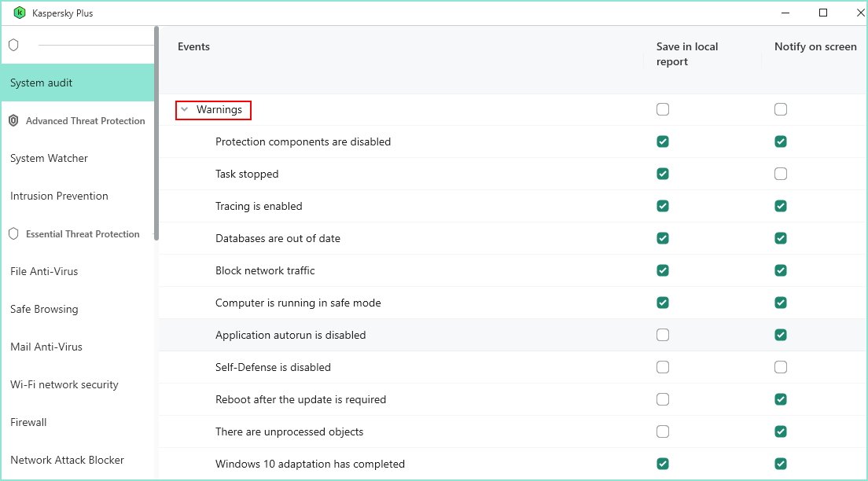Open Network Attack Blocker settings
The width and height of the screenshot is (868, 481).
(67, 461)
